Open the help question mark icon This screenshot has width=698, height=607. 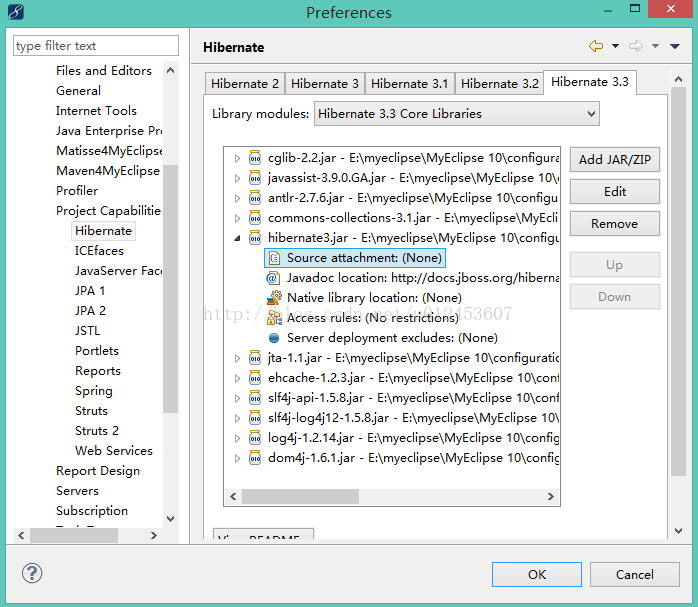tap(32, 573)
